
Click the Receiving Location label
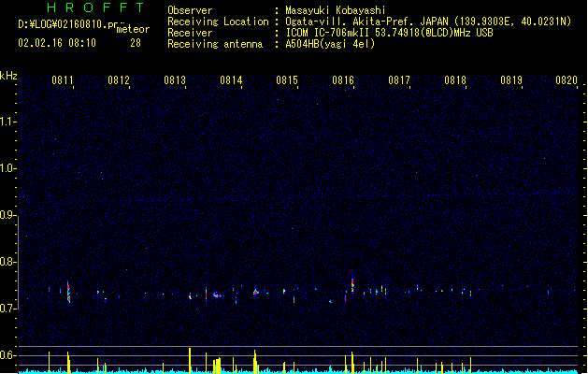(x=218, y=22)
